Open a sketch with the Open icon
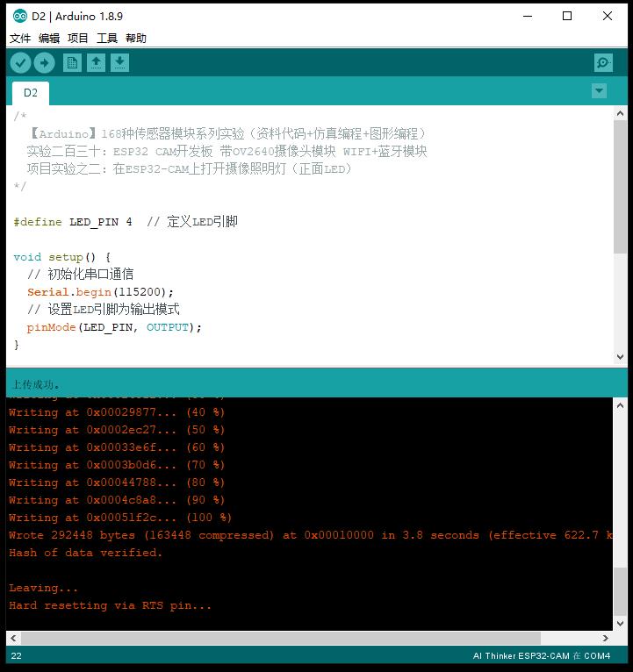This screenshot has width=633, height=672. (x=96, y=63)
